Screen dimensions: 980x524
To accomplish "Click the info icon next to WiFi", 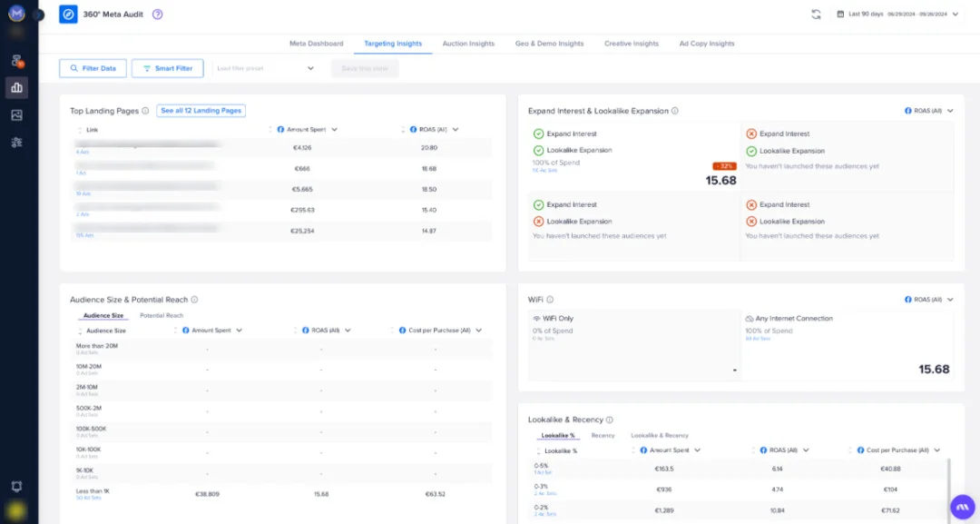I will click(550, 300).
